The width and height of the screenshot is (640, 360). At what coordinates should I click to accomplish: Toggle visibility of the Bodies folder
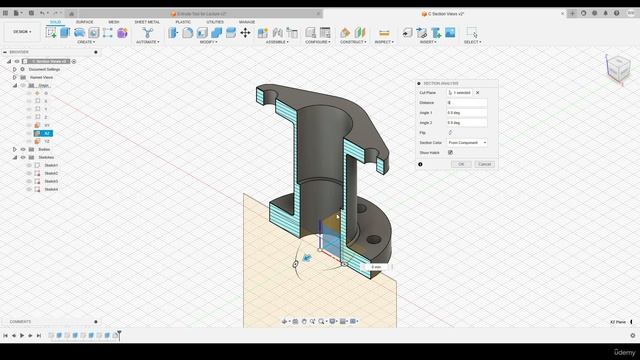tap(23, 149)
